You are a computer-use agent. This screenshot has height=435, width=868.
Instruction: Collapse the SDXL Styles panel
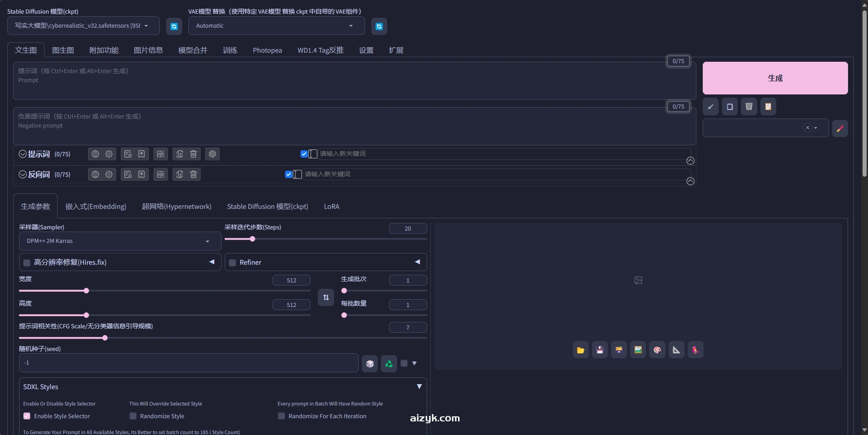click(419, 386)
